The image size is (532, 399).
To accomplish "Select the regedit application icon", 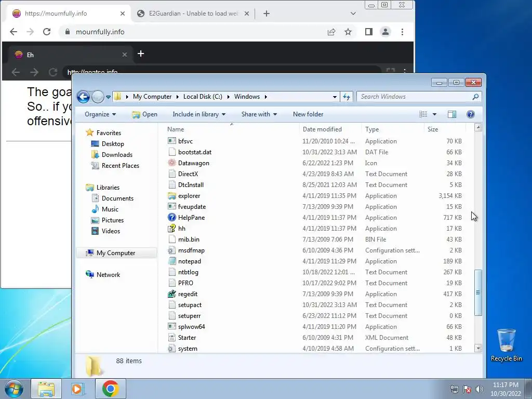I will pyautogui.click(x=172, y=294).
